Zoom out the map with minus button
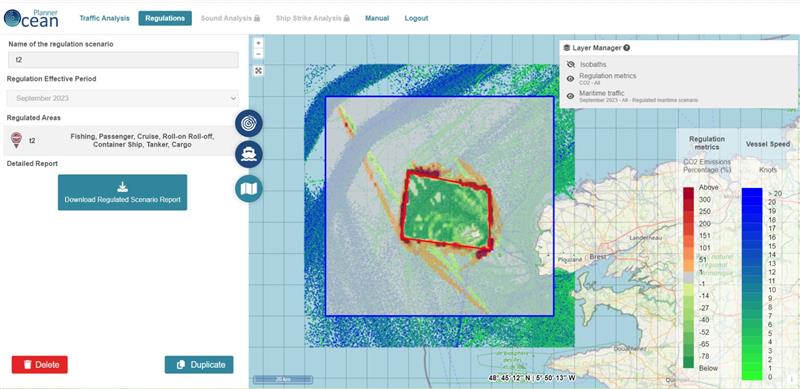This screenshot has width=800, height=389. [x=259, y=54]
